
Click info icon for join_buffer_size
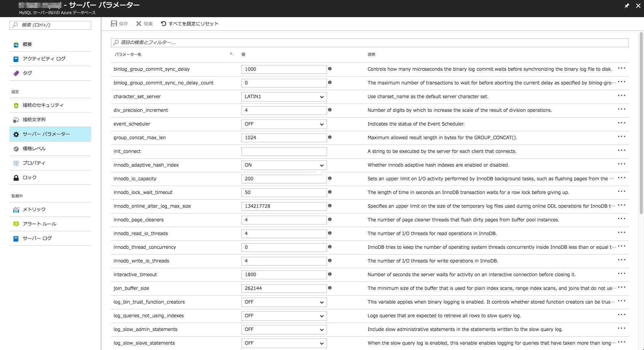(330, 288)
